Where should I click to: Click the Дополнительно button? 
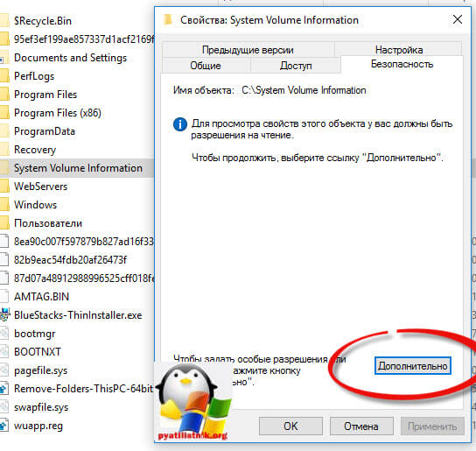(x=412, y=365)
